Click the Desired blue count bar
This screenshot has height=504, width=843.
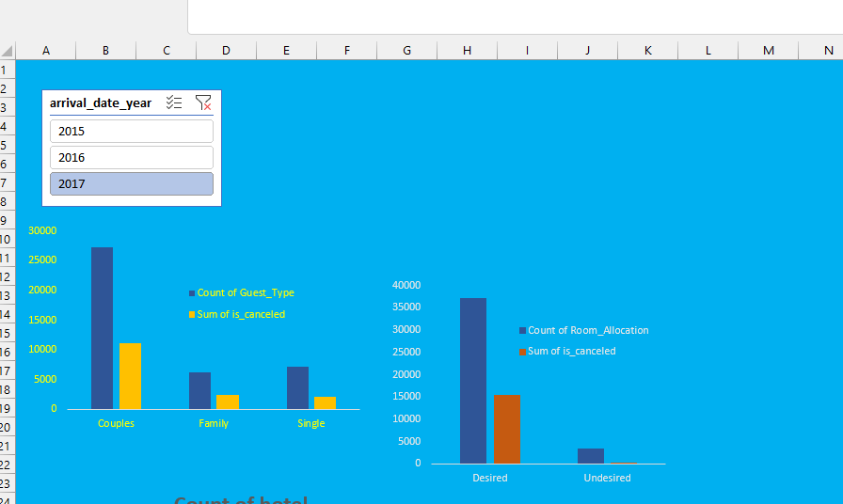(x=473, y=381)
